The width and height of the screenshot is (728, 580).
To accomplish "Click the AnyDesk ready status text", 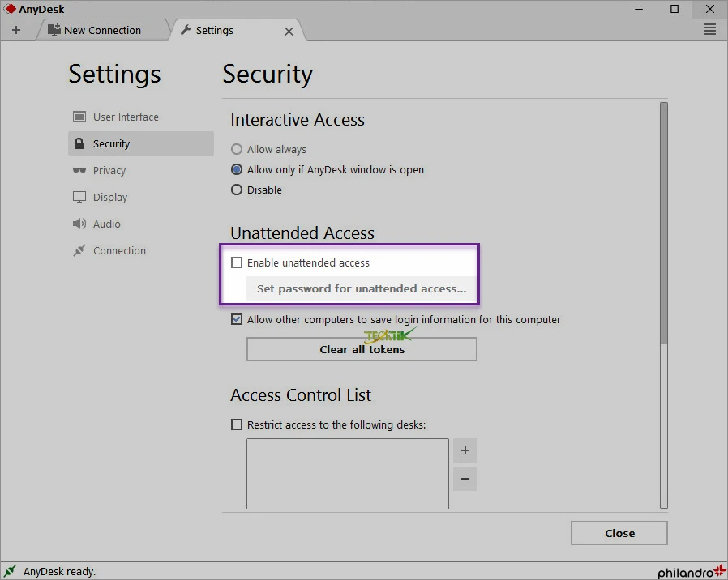I will pos(59,572).
